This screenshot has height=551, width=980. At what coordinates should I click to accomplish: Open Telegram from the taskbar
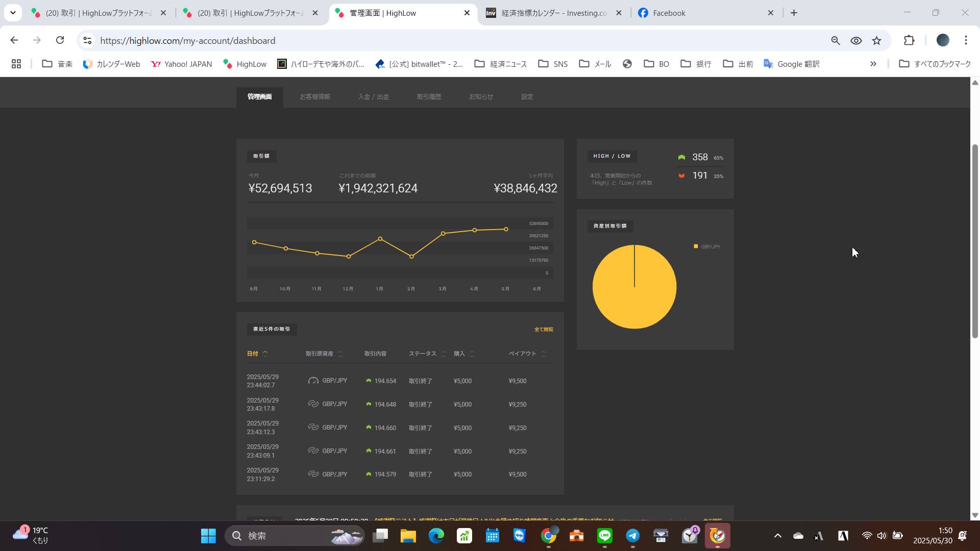pyautogui.click(x=632, y=536)
